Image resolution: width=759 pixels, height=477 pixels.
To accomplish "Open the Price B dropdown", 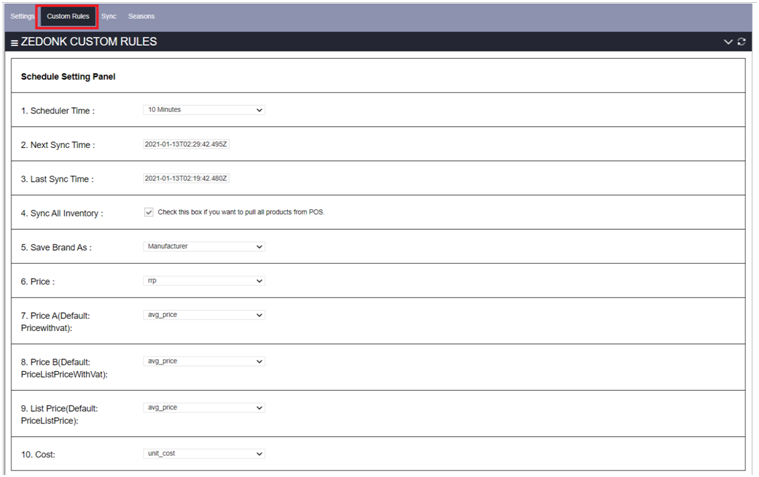I will (x=204, y=361).
